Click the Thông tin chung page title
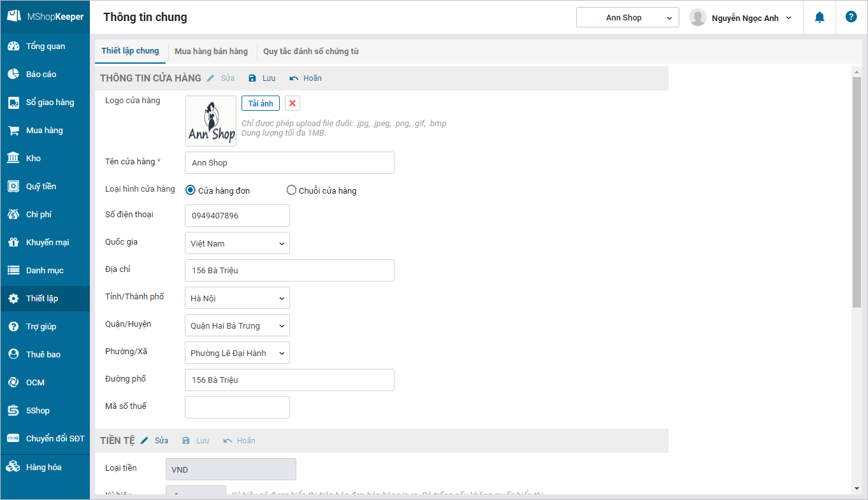Screen dimensions: 868x500 click(145, 17)
